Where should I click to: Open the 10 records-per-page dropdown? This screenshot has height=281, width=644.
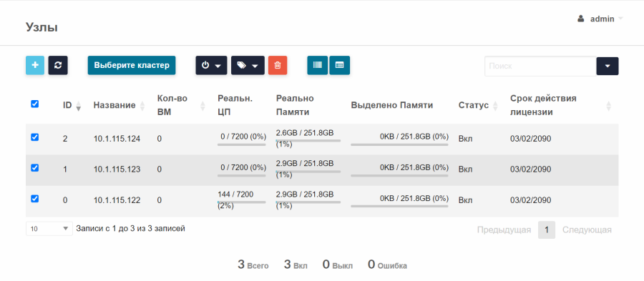tap(49, 229)
